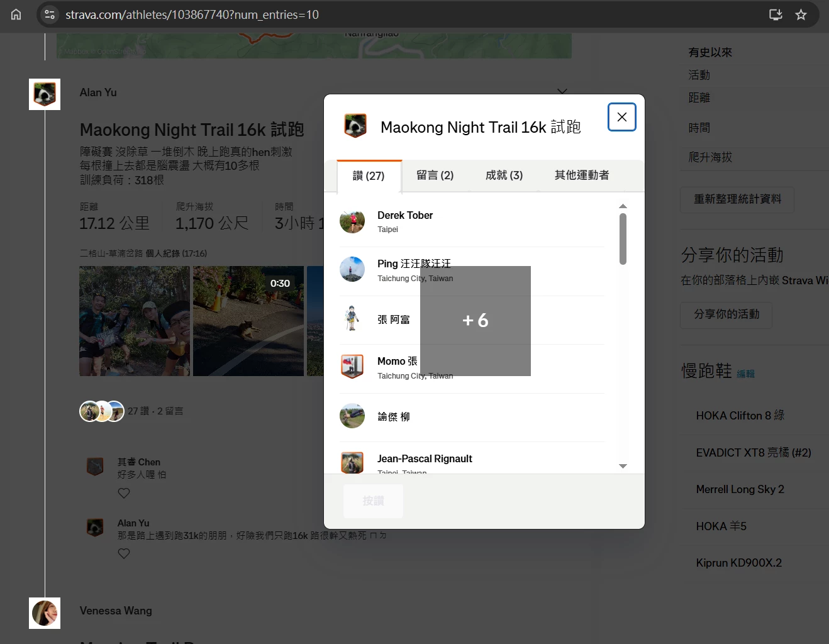Click the 按讚 button in the dialog
The width and height of the screenshot is (829, 644).
[373, 501]
